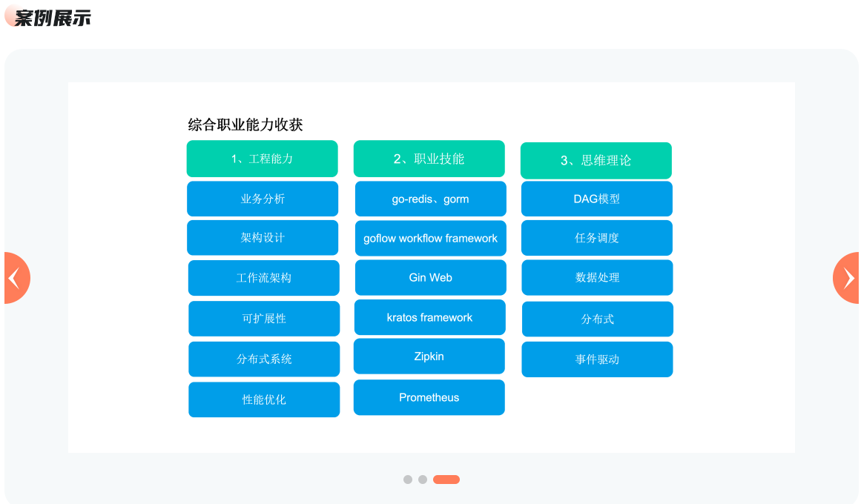This screenshot has width=861, height=504.
Task: Click the active orange carousel indicator
Action: (x=446, y=480)
